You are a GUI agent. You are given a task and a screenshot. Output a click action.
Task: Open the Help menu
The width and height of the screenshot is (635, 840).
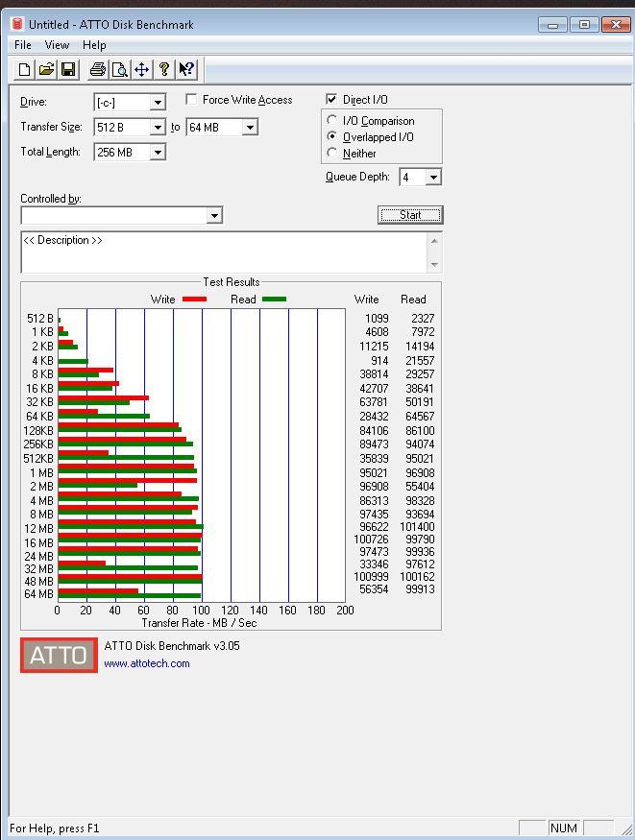tap(94, 45)
